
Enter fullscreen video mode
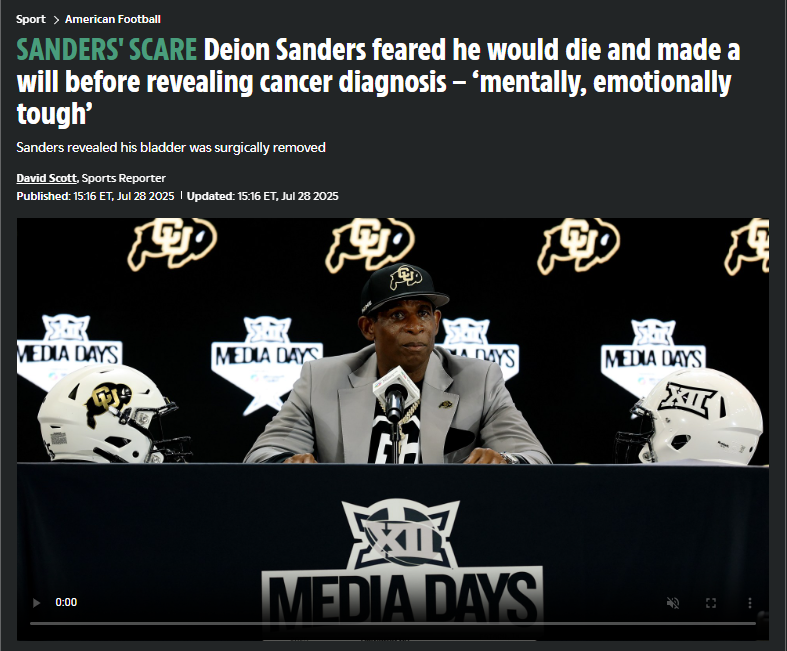pyautogui.click(x=711, y=602)
